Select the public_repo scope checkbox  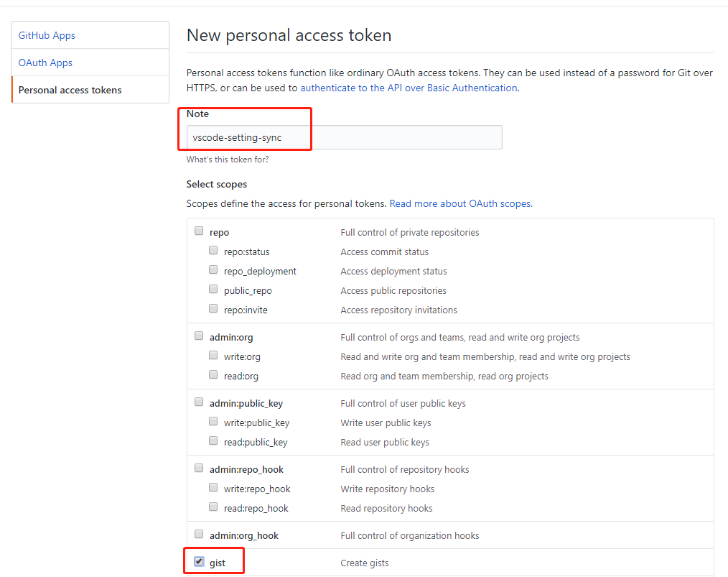click(x=213, y=290)
